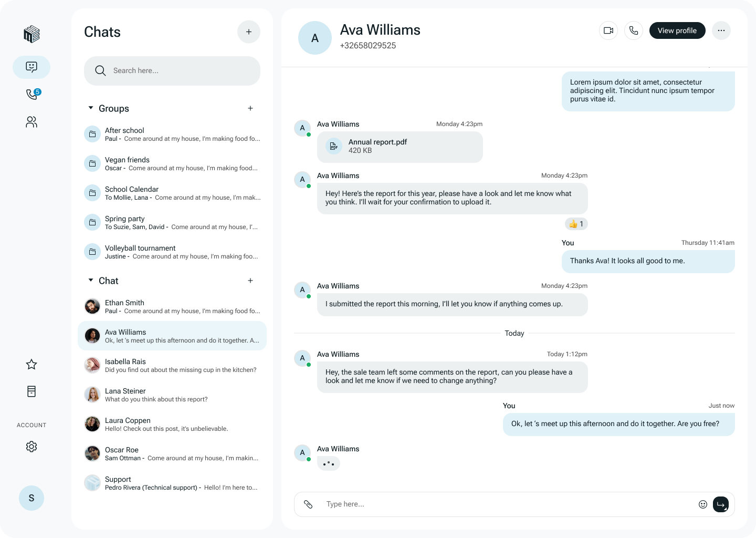Open the more options ellipsis menu

[721, 30]
